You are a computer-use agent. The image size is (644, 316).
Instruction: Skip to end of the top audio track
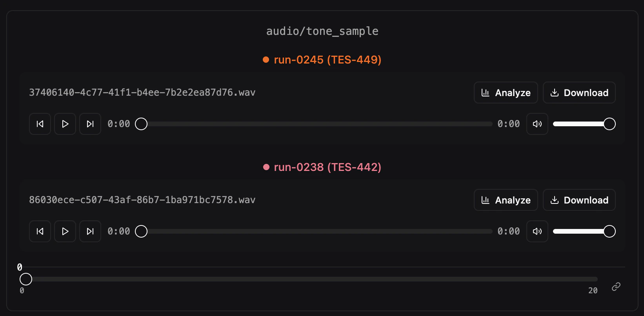90,123
